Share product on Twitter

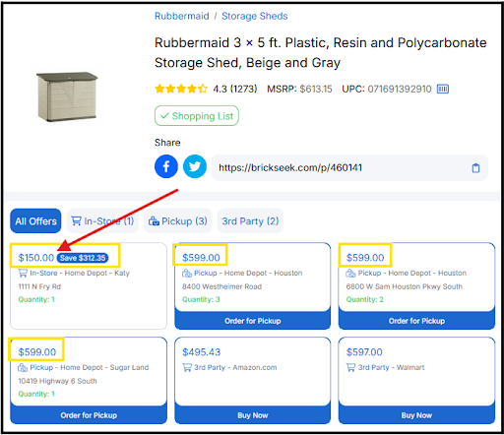pos(195,166)
